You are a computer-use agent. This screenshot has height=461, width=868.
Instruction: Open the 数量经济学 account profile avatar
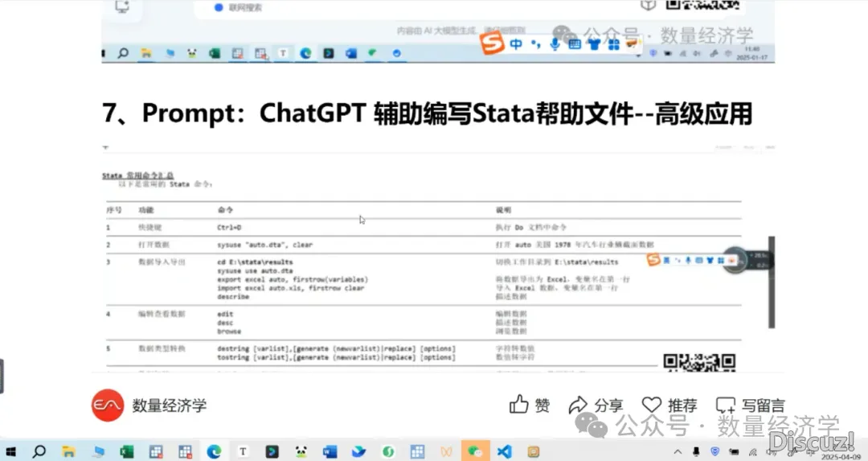click(x=108, y=405)
